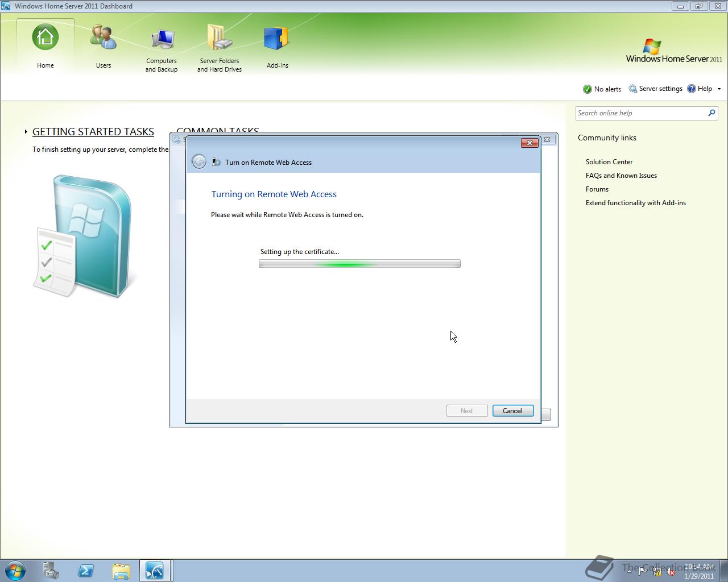Click the taskbar clock and date

click(699, 571)
